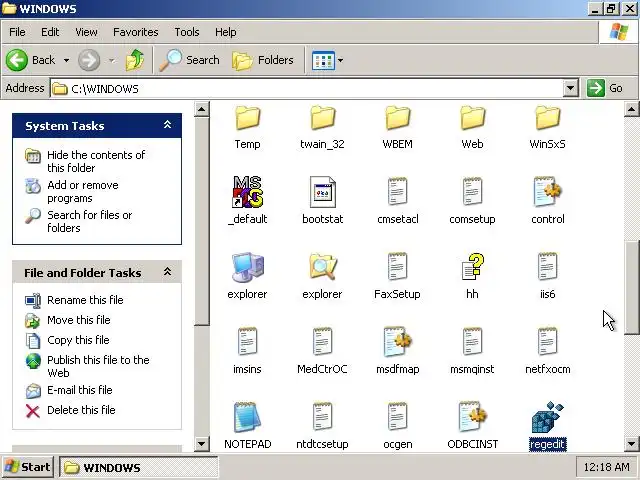This screenshot has height=480, width=640.
Task: Select the explorer computer icon
Action: coord(247,267)
